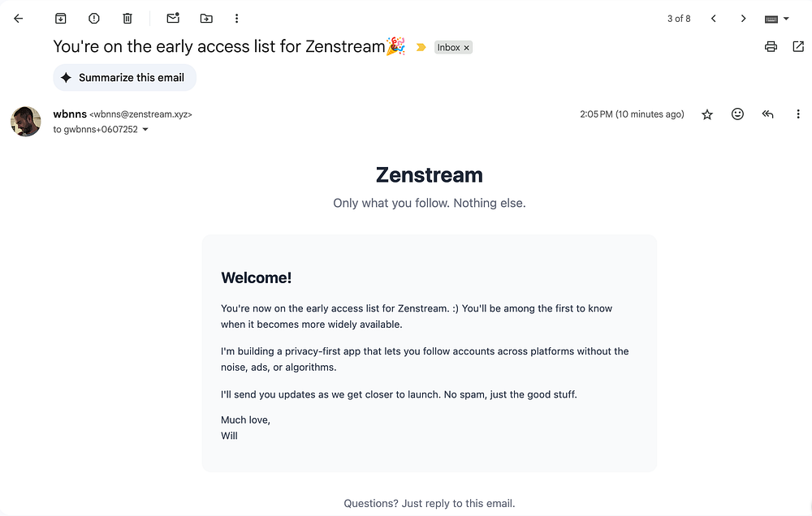Click Summarize this email button

[124, 78]
